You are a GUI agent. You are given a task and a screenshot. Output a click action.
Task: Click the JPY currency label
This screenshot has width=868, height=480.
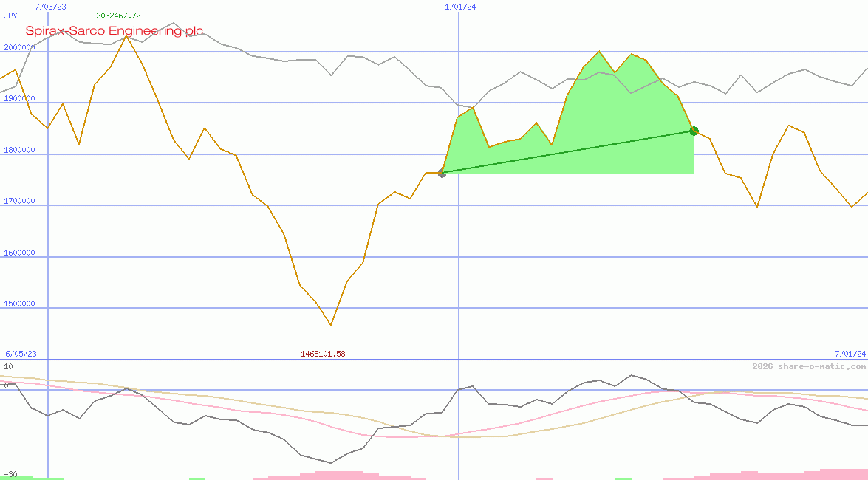click(x=10, y=16)
